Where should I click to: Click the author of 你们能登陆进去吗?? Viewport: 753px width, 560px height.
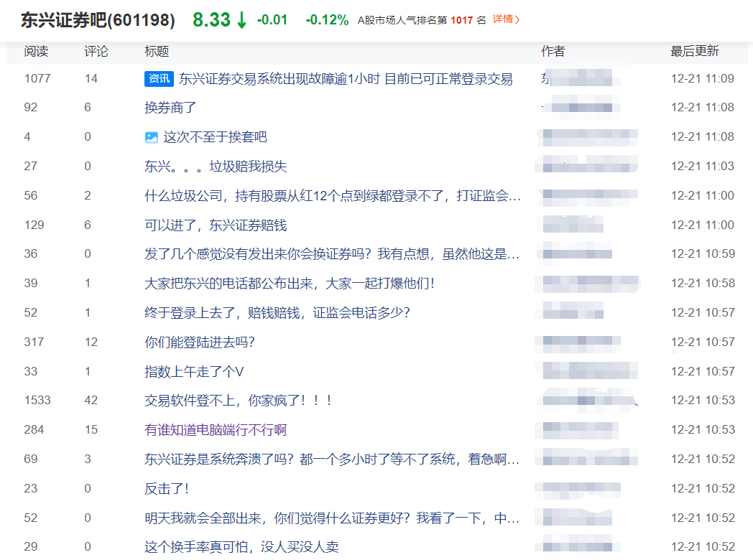click(578, 344)
